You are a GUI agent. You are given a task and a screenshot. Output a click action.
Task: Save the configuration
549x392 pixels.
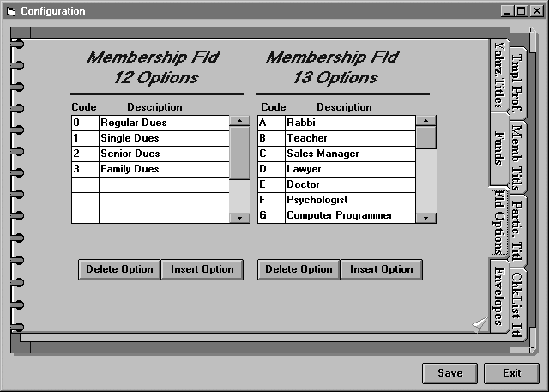click(x=449, y=373)
